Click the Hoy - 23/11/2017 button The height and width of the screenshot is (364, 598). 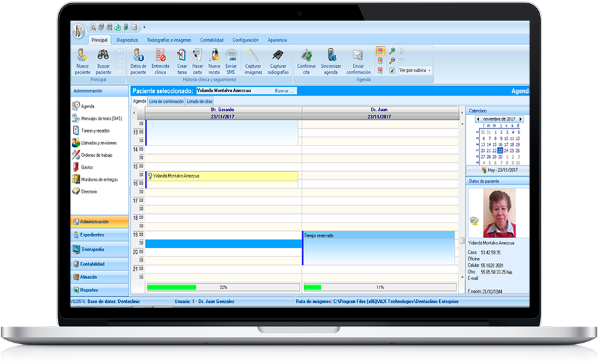[x=500, y=170]
